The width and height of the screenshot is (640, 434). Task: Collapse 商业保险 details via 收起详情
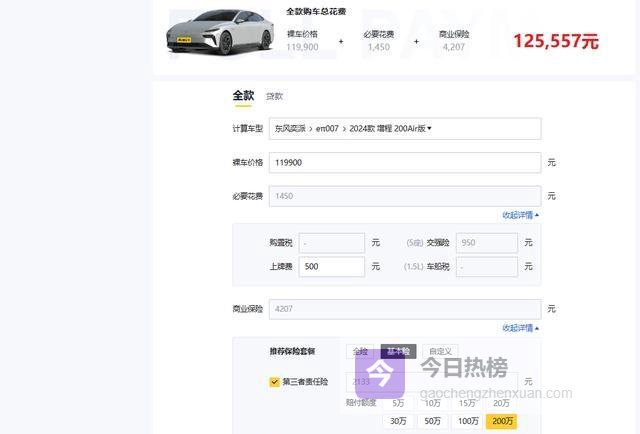[x=520, y=328]
